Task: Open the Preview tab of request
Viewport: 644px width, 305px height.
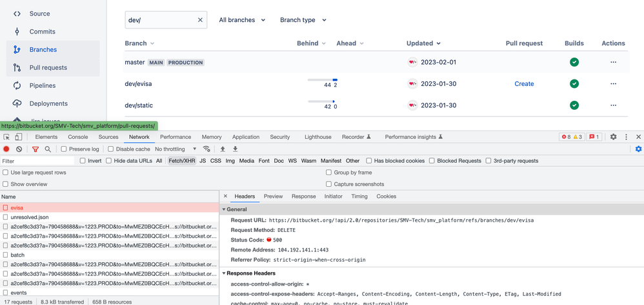Action: pos(273,196)
